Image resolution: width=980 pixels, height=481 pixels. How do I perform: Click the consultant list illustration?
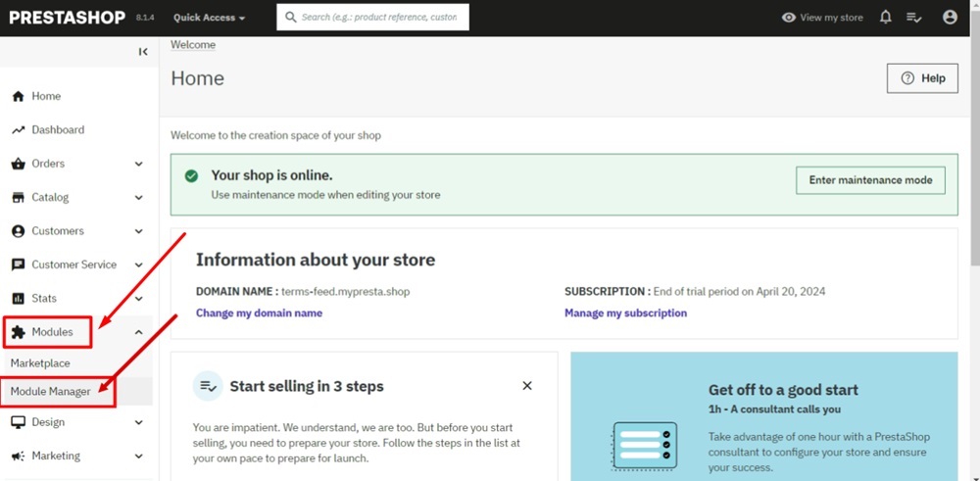click(645, 446)
